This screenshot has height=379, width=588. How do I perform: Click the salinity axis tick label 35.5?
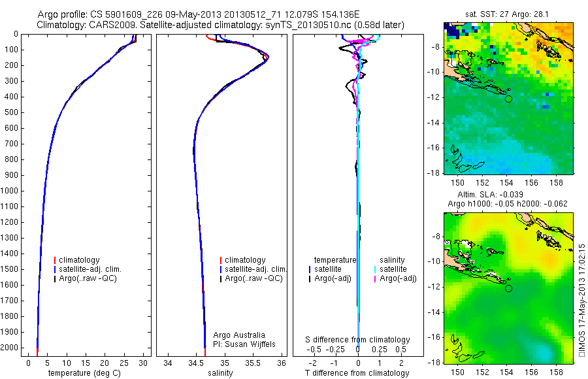click(x=253, y=363)
